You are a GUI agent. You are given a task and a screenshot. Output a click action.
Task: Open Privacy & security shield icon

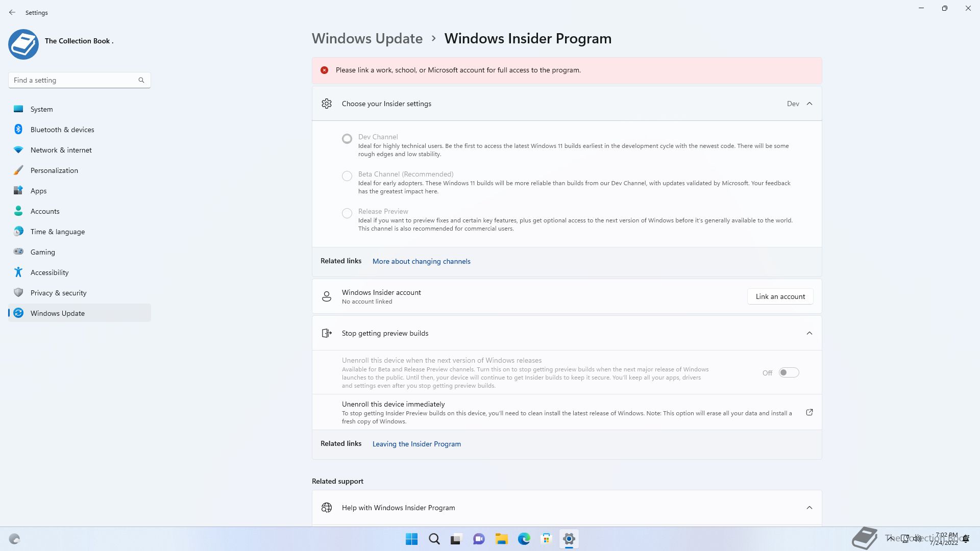click(x=18, y=292)
